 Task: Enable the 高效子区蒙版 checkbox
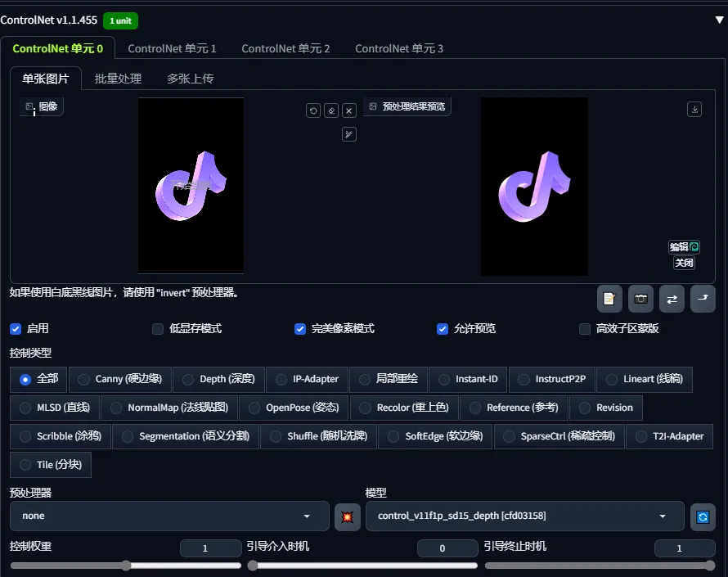coord(585,329)
